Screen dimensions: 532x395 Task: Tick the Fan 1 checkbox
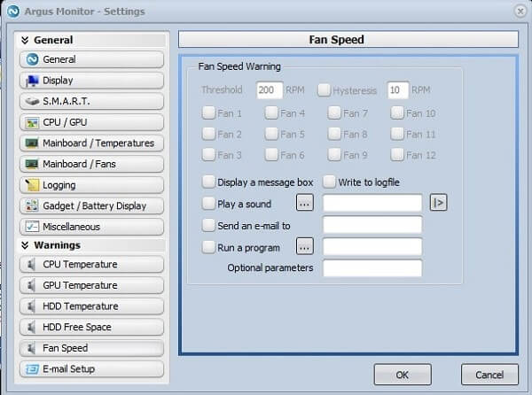(x=208, y=112)
